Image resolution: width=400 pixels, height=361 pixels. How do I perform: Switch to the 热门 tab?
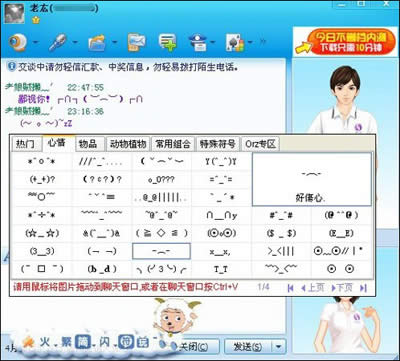tap(26, 144)
